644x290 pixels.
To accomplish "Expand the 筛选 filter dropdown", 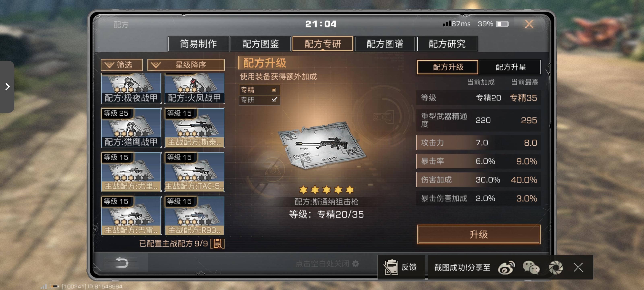I will click(122, 65).
